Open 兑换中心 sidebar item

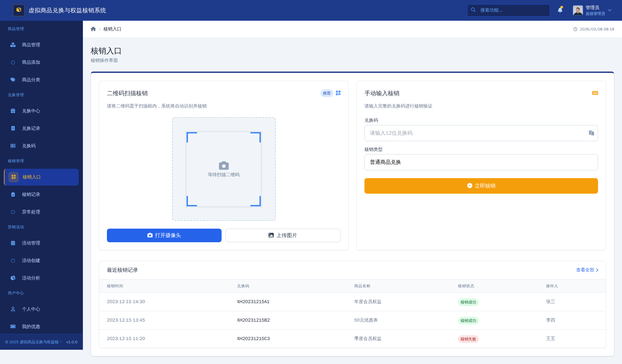click(x=31, y=111)
